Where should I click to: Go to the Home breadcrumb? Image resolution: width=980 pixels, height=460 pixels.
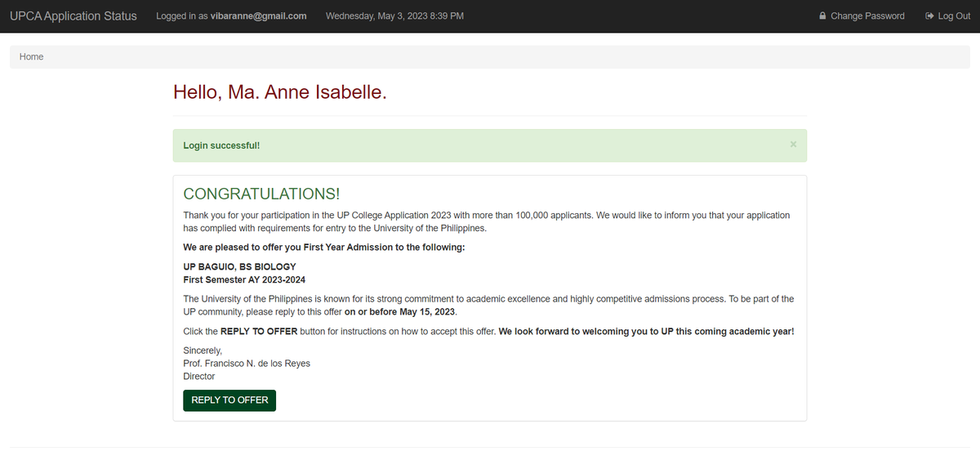(x=31, y=57)
